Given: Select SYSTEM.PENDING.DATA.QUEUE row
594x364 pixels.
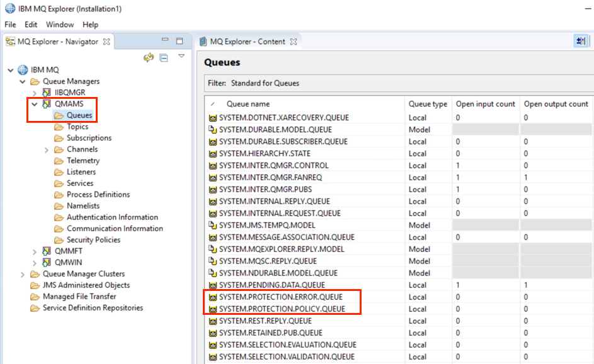Looking at the screenshot, I should click(399, 285).
